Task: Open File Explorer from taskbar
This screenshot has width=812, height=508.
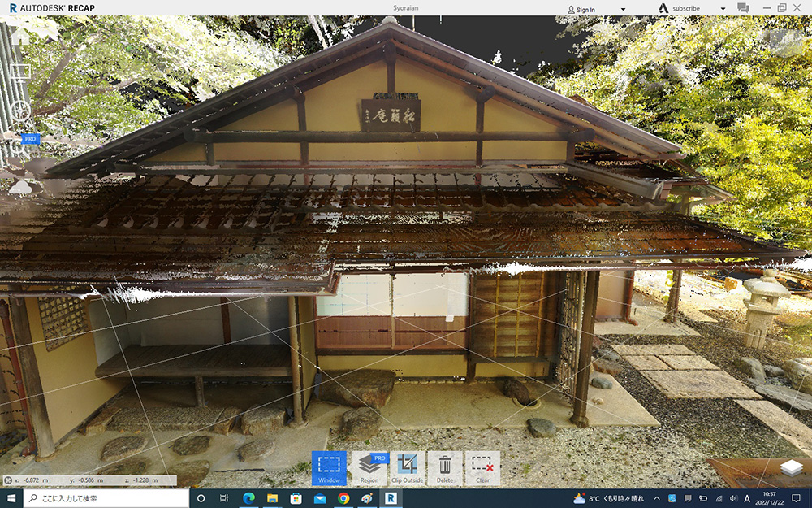Action: click(272, 498)
